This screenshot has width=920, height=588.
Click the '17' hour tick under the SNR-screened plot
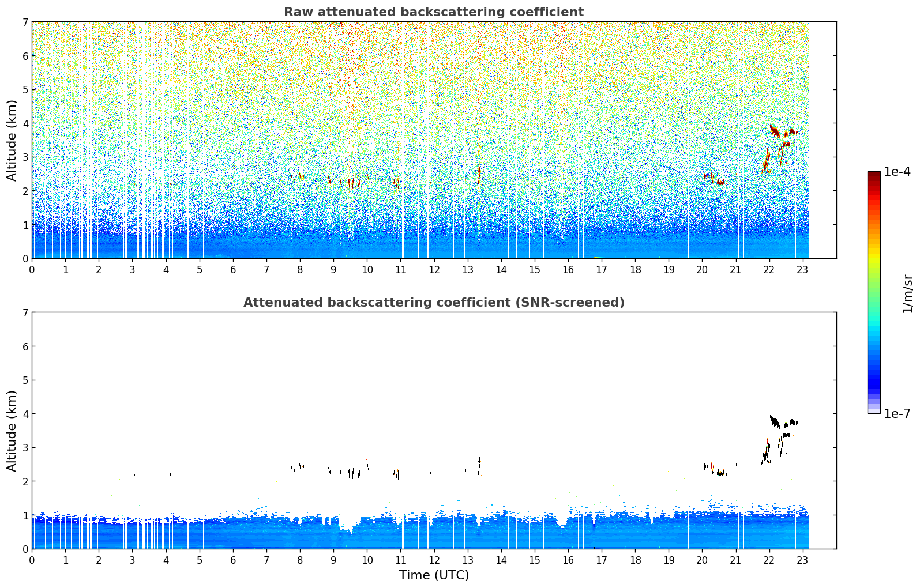coord(601,560)
